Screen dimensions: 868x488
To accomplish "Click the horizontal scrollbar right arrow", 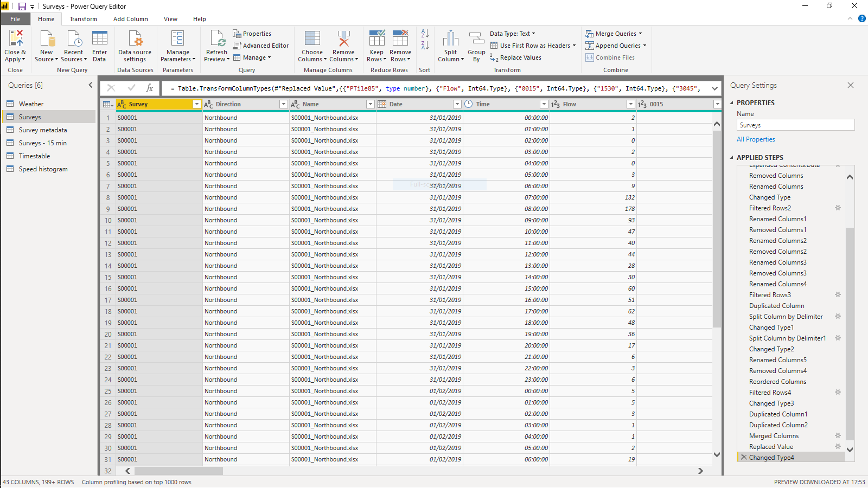I will coord(700,471).
